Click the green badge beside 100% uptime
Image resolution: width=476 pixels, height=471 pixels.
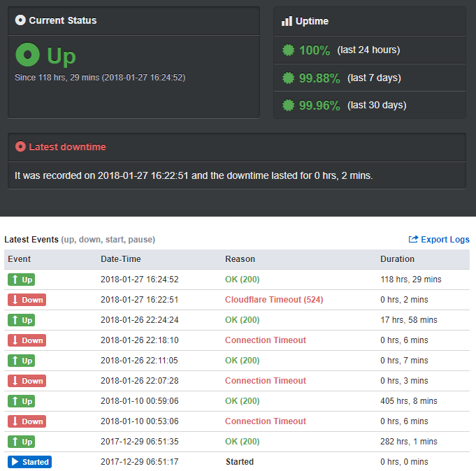288,50
